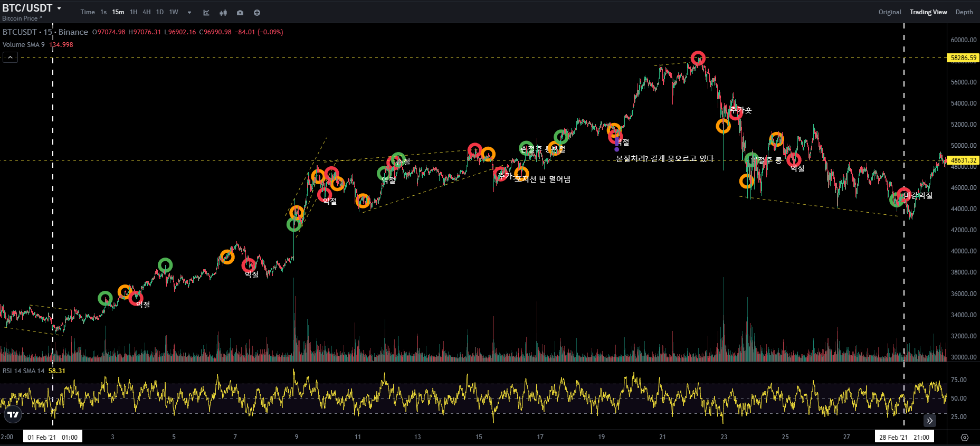980x446 pixels.
Task: Click the TradingView logo badge
Action: tap(13, 414)
